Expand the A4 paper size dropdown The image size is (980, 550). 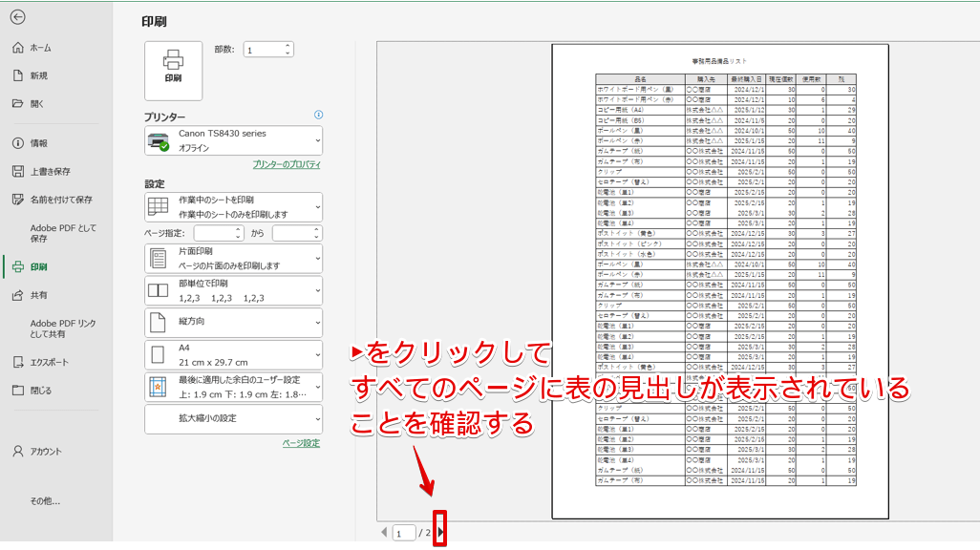pyautogui.click(x=232, y=354)
